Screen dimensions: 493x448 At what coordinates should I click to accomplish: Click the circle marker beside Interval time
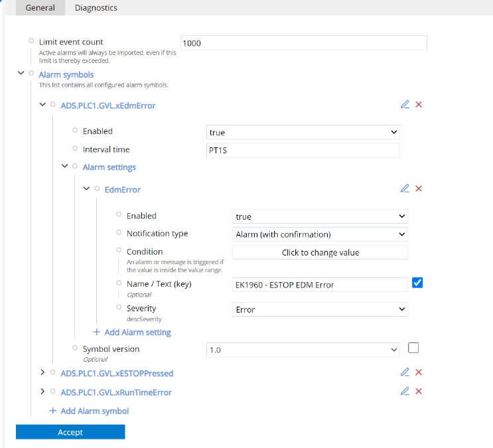(75, 148)
